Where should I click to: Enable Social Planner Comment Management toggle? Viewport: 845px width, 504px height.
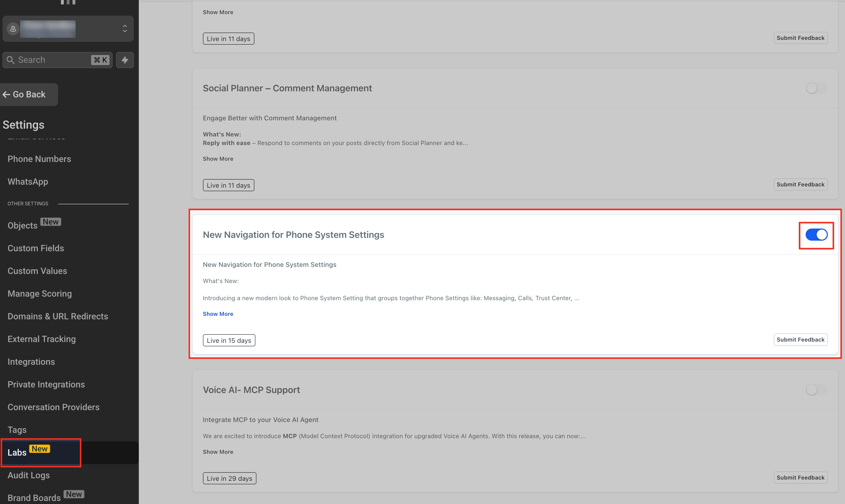tap(816, 88)
